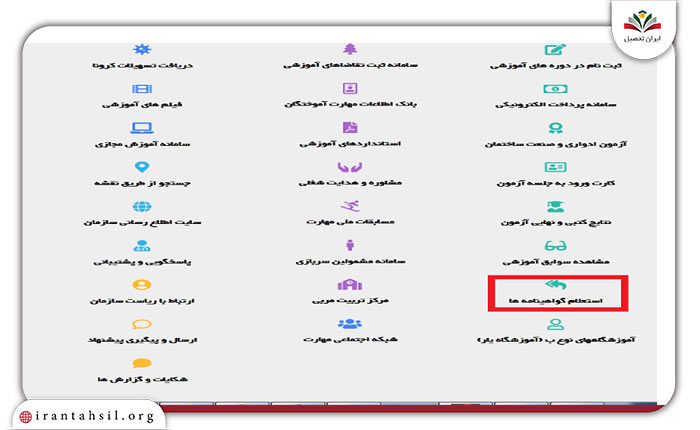
Task: Click the green glasses icon for training records
Action: click(x=555, y=246)
